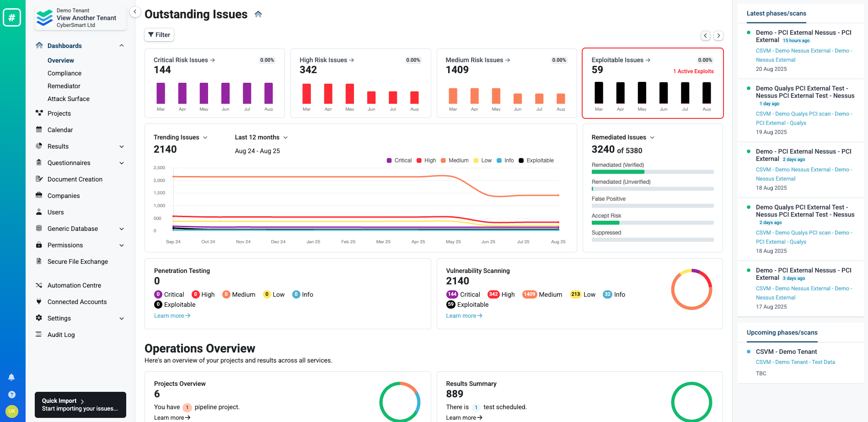Open the Trending Issues dropdown

(x=181, y=137)
